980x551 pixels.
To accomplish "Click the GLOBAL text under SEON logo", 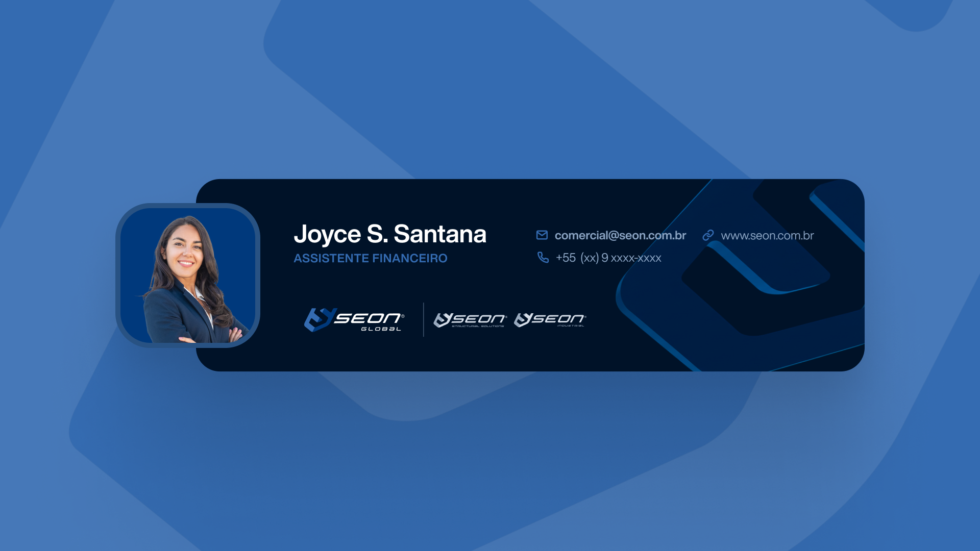I will click(381, 329).
